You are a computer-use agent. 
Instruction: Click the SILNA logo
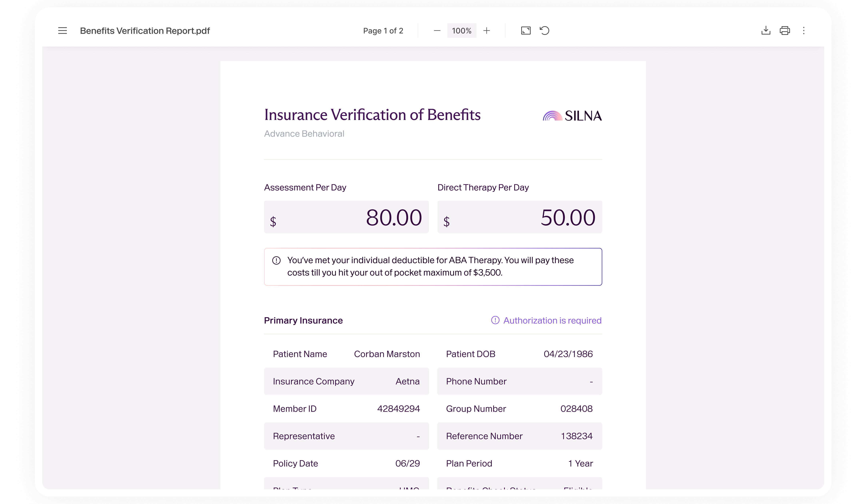click(572, 116)
